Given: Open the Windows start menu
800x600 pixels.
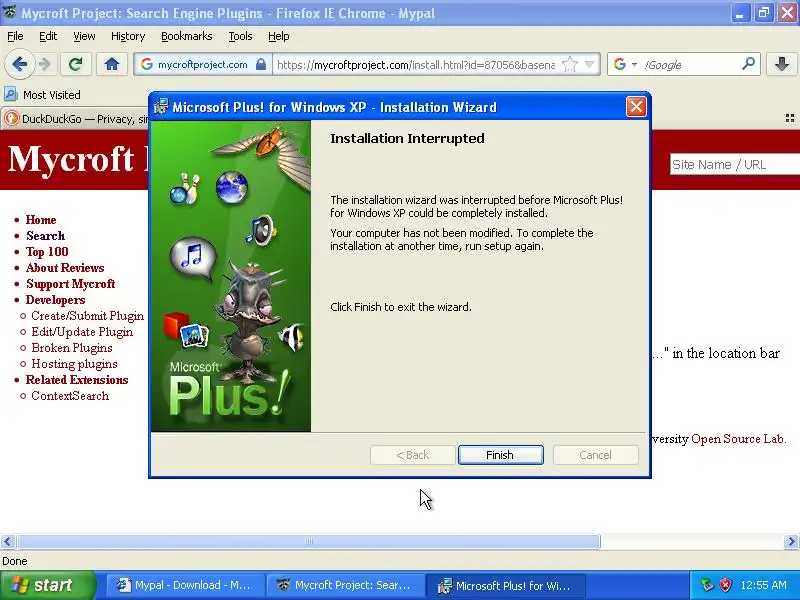Looking at the screenshot, I should coord(47,585).
